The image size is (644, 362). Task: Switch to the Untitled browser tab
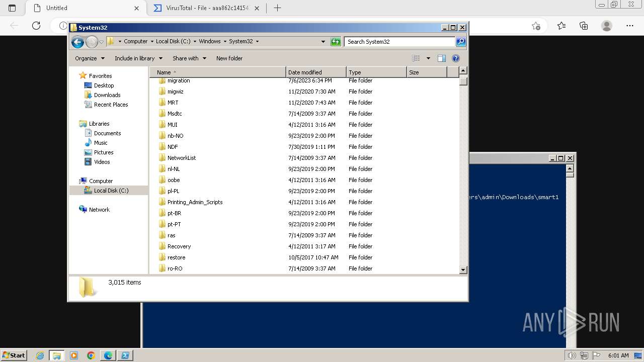coord(85,8)
